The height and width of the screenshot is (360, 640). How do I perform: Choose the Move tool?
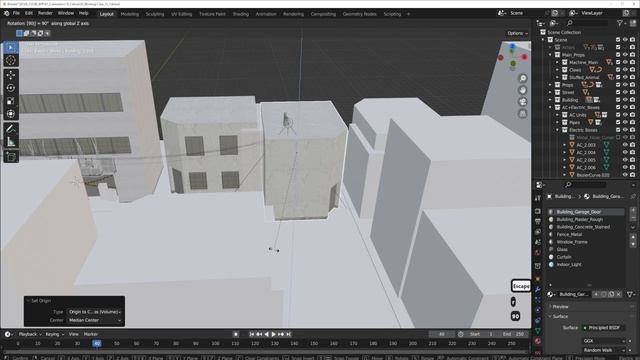click(x=11, y=75)
